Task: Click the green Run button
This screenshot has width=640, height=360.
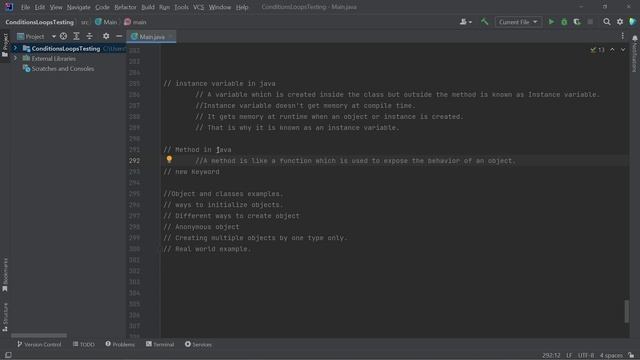Action: [x=551, y=22]
